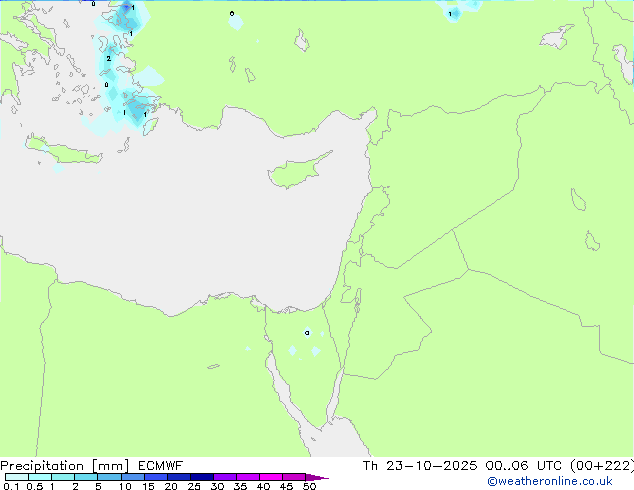Click the 25–30 mm dark navy legend swatch

[x=201, y=477]
